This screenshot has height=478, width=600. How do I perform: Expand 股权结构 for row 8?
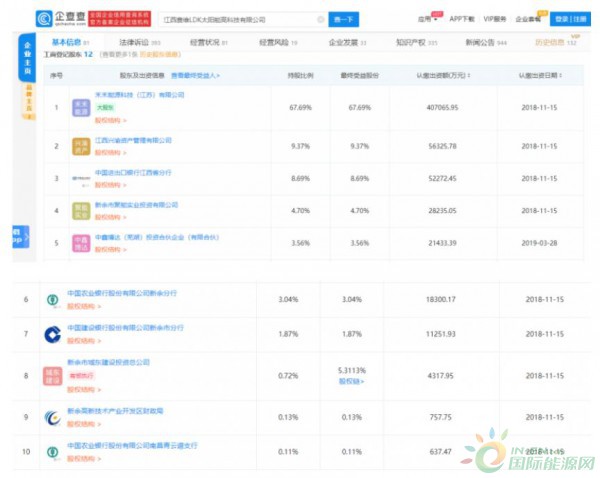pyautogui.click(x=84, y=390)
